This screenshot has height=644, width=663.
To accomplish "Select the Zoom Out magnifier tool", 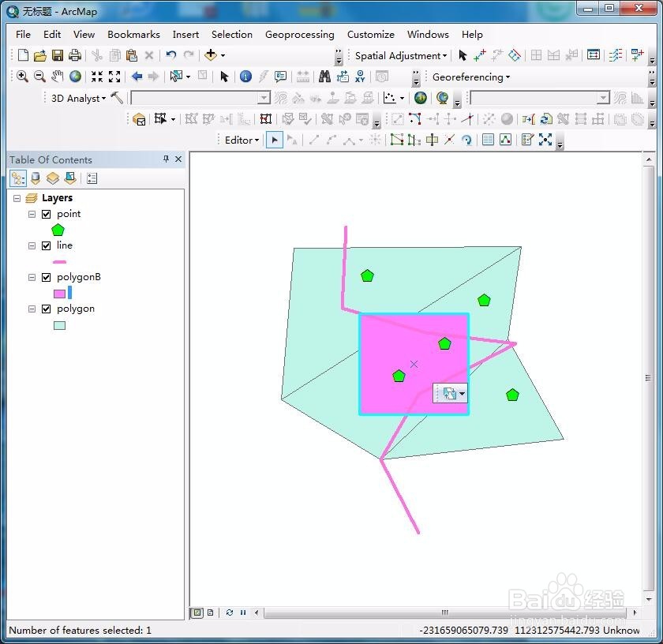I will tap(39, 77).
